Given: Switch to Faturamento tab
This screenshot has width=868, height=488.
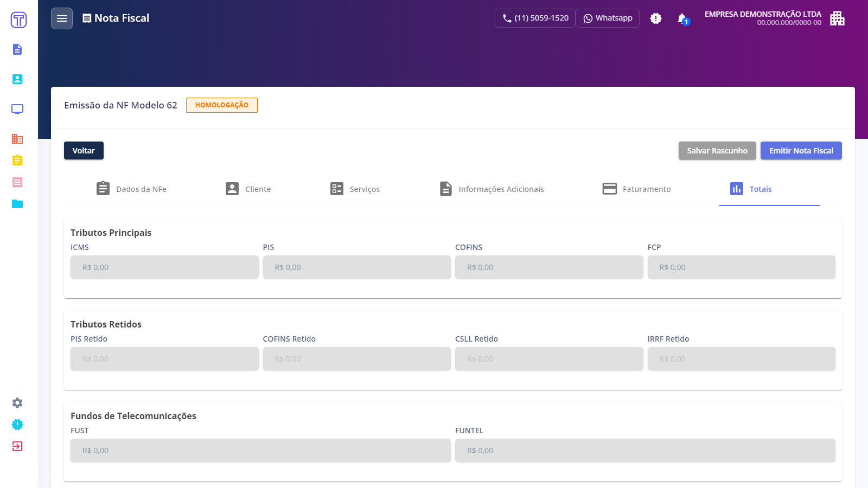Looking at the screenshot, I should coord(636,189).
